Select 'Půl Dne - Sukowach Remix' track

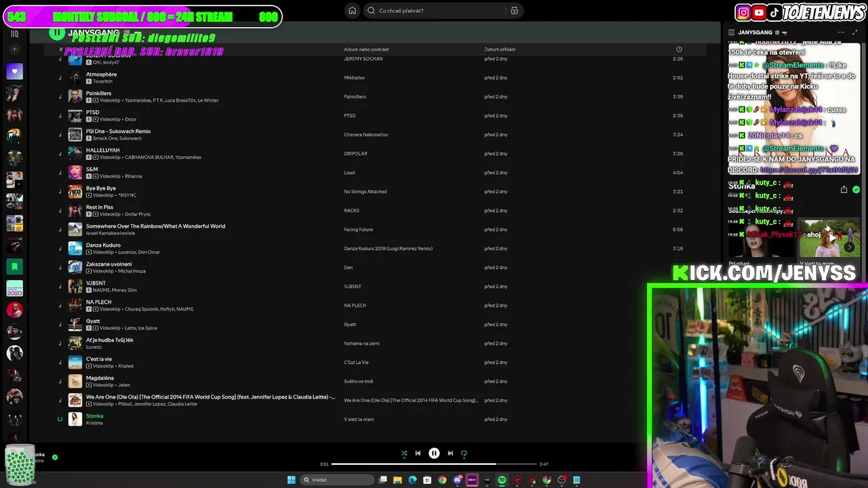(x=118, y=131)
